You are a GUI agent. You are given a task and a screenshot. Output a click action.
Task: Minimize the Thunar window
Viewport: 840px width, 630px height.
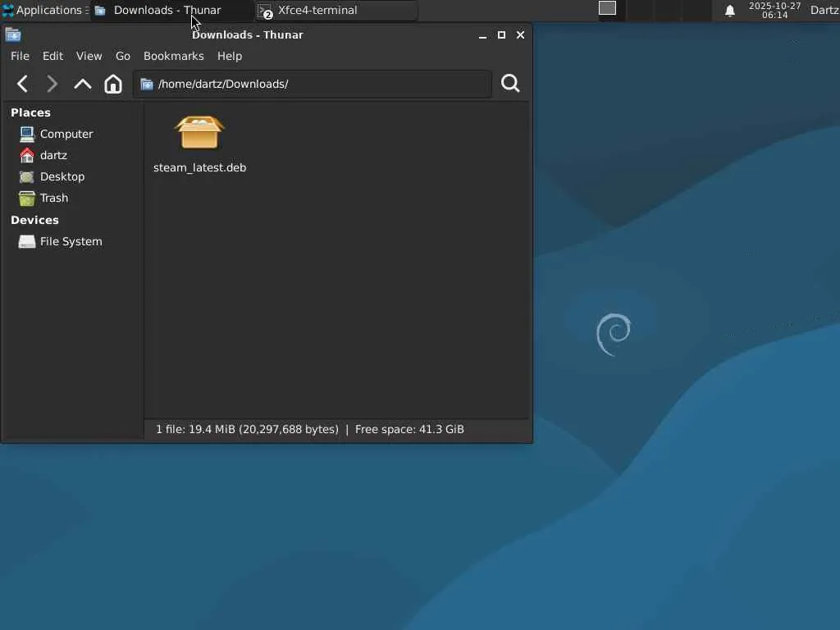pyautogui.click(x=482, y=35)
